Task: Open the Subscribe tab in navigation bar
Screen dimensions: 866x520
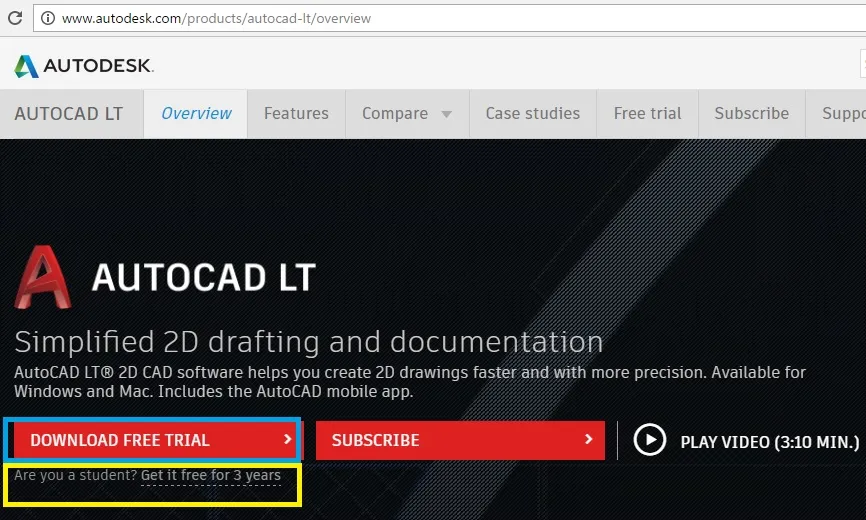Action: pos(751,114)
